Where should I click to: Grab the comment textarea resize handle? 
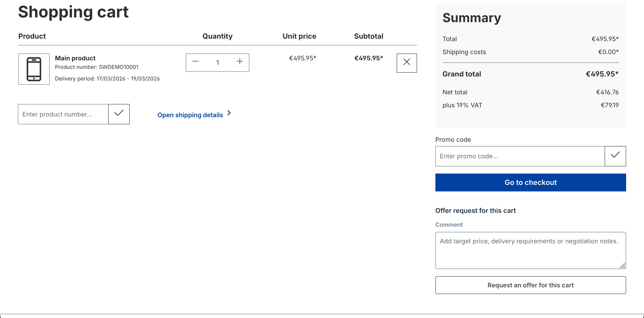coord(623,265)
